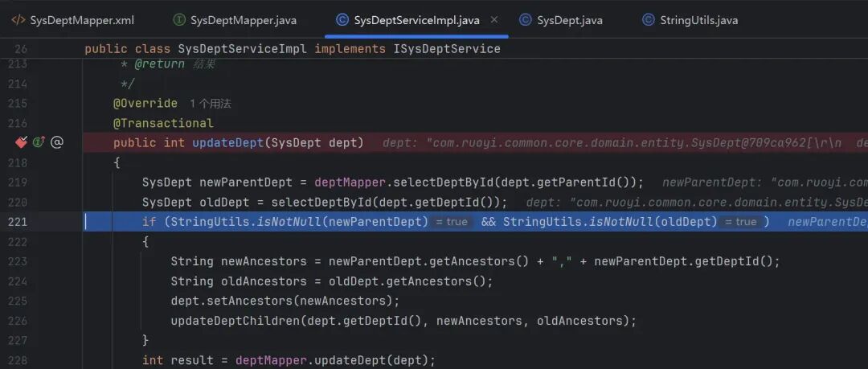This screenshot has width=868, height=369.
Task: Toggle the breakpoint on the updateDept line
Action: (21, 142)
